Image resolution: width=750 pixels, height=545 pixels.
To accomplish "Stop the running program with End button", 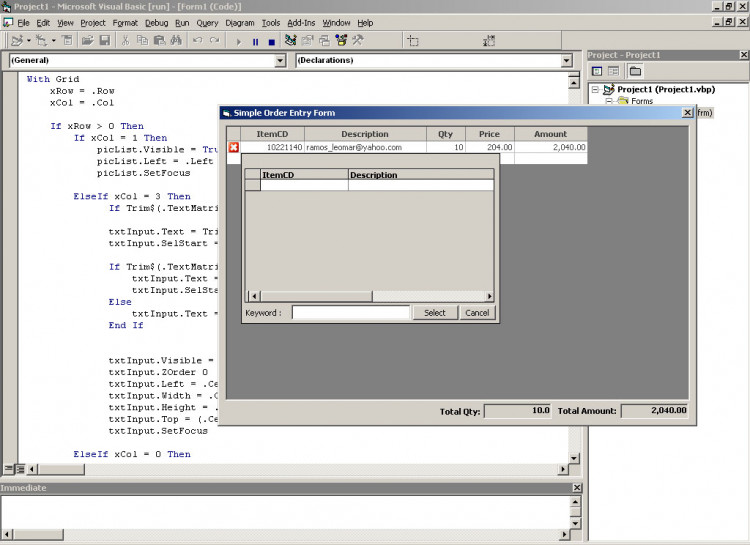I will [x=272, y=42].
